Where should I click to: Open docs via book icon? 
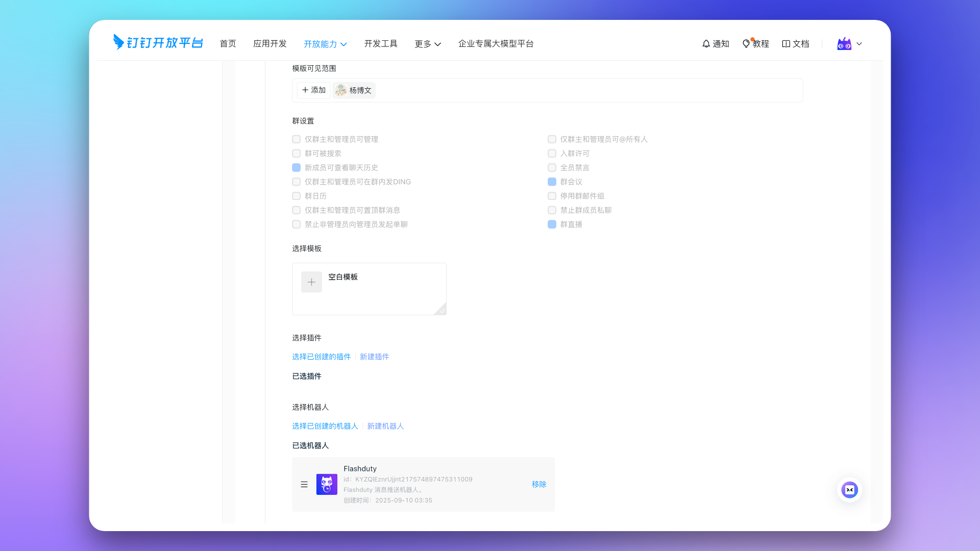tap(786, 44)
